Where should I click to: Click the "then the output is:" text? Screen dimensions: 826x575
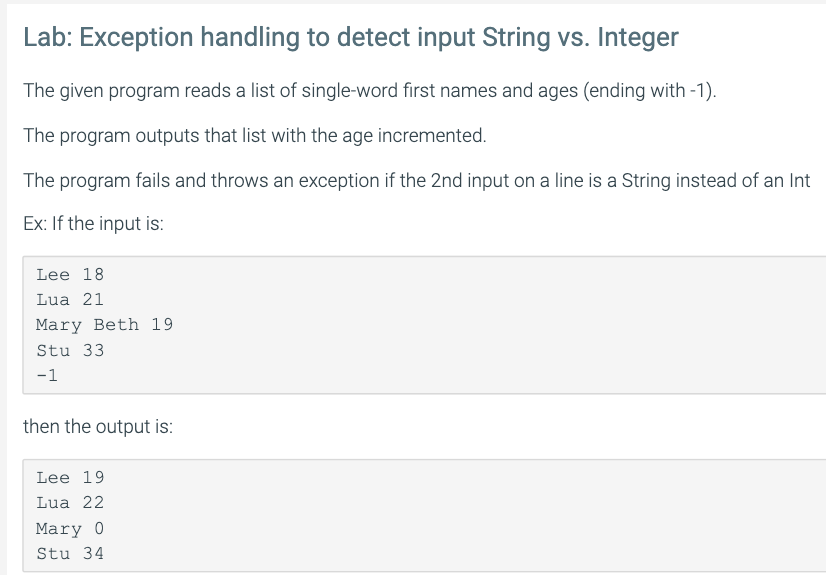(98, 427)
